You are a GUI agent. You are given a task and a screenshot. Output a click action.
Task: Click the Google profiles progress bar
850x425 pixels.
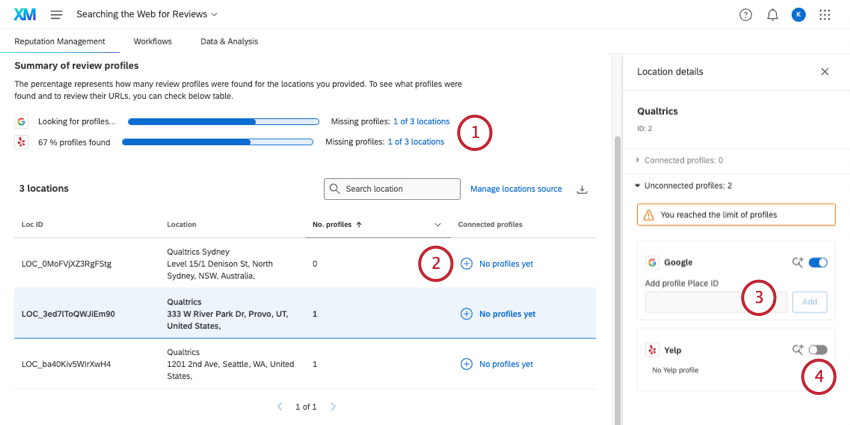[x=220, y=121]
